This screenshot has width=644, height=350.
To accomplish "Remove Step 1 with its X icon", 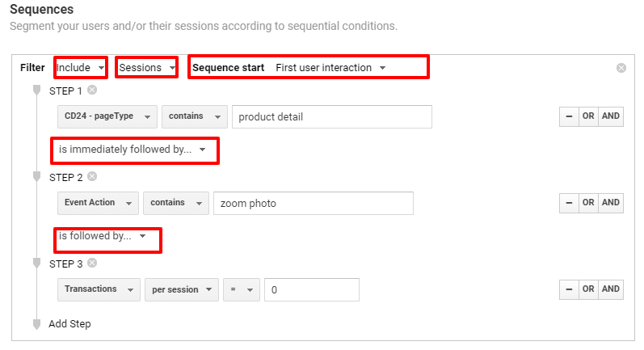I will pos(92,90).
